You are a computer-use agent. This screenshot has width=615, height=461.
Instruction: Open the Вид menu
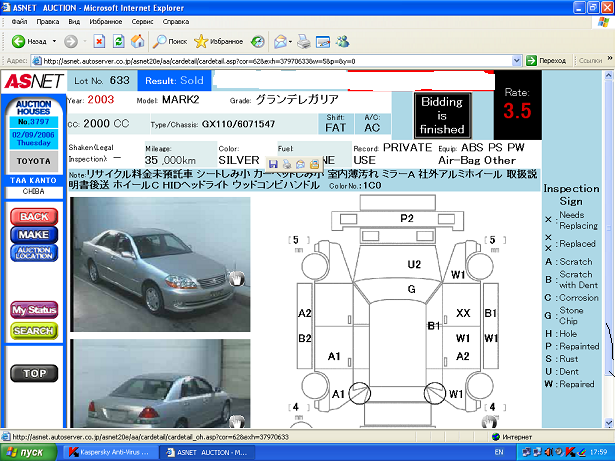[x=74, y=22]
